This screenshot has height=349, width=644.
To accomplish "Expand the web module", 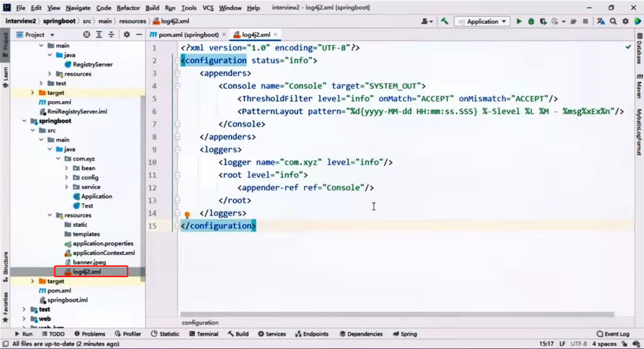I will pos(24,319).
